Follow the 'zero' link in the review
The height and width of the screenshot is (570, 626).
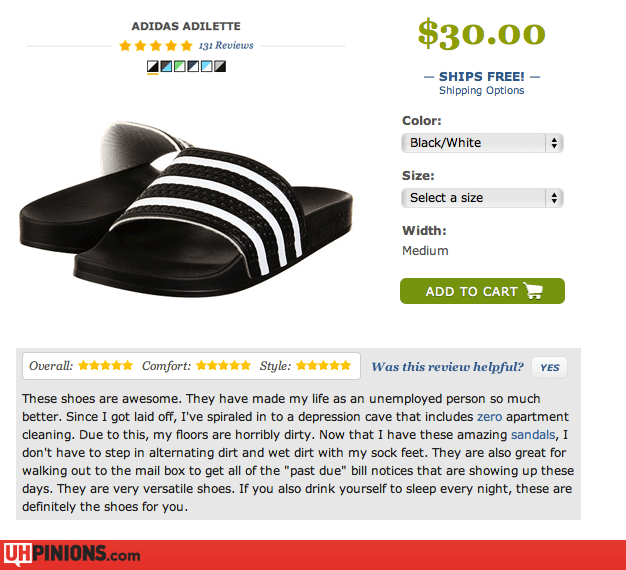point(489,417)
